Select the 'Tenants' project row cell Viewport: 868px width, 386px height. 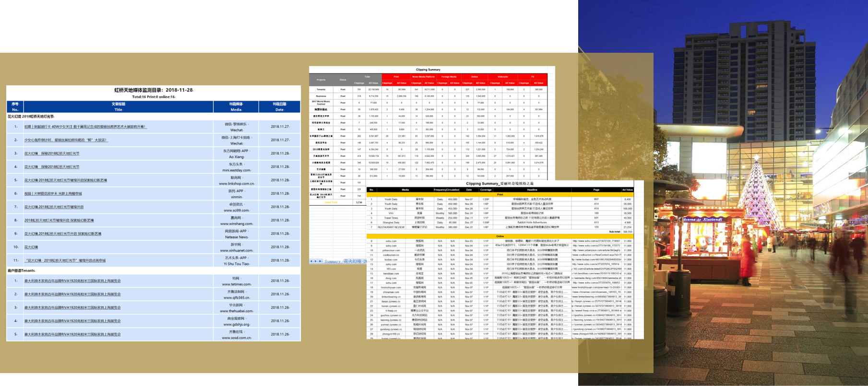click(x=321, y=89)
